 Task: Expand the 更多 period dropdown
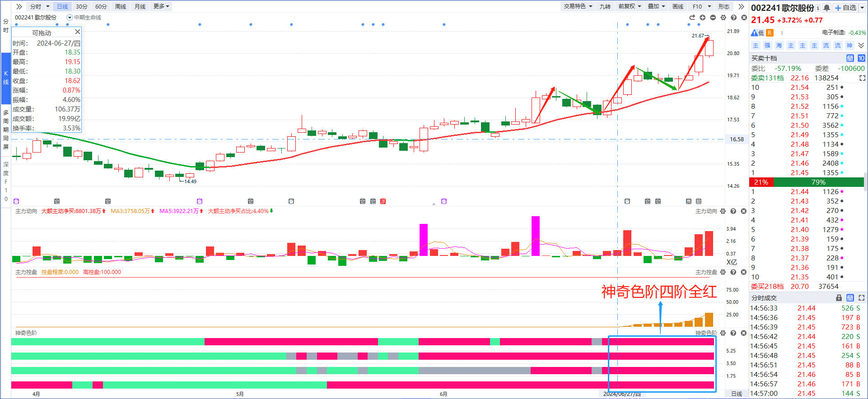(161, 6)
